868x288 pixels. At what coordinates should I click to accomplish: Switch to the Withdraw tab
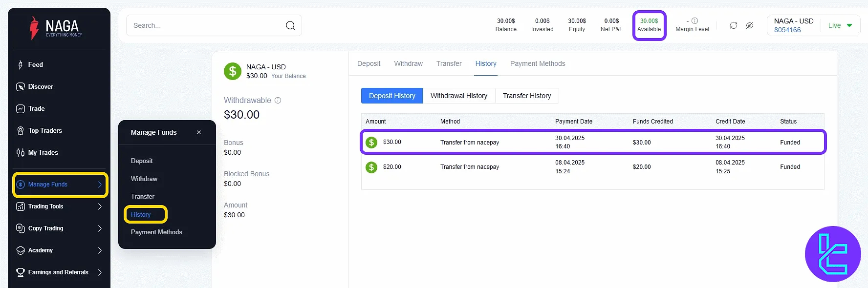[408, 64]
